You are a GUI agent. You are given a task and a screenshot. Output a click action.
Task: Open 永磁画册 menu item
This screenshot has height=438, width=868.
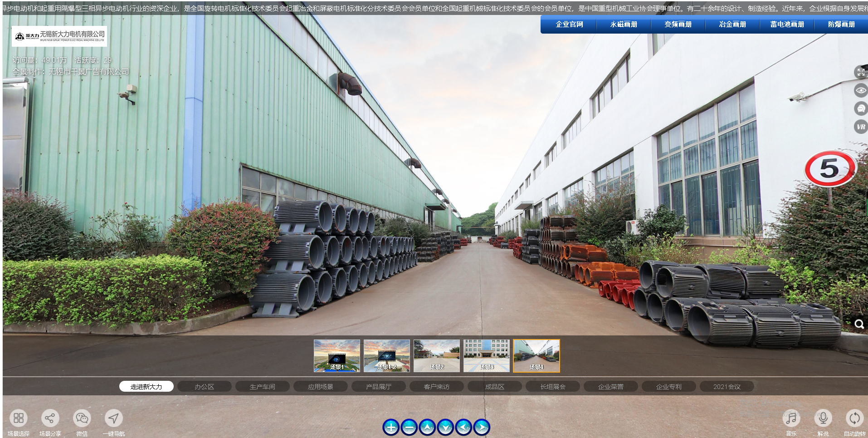(624, 25)
